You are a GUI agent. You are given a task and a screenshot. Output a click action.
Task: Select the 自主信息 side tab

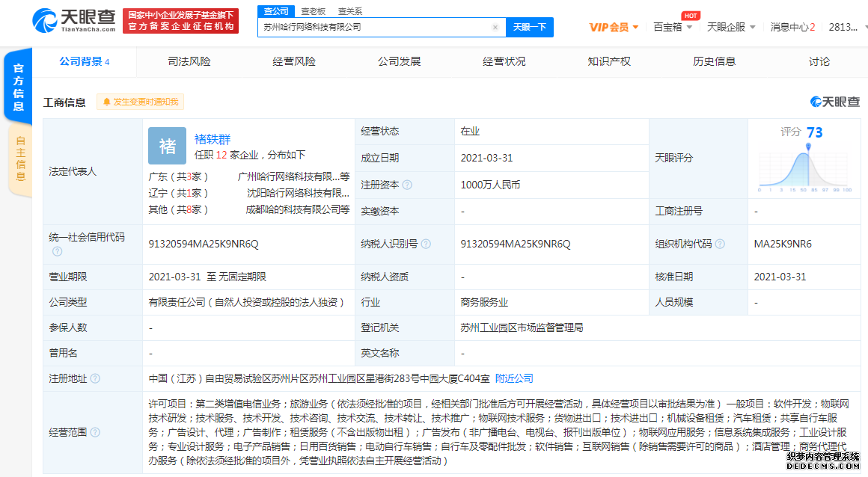coord(20,159)
